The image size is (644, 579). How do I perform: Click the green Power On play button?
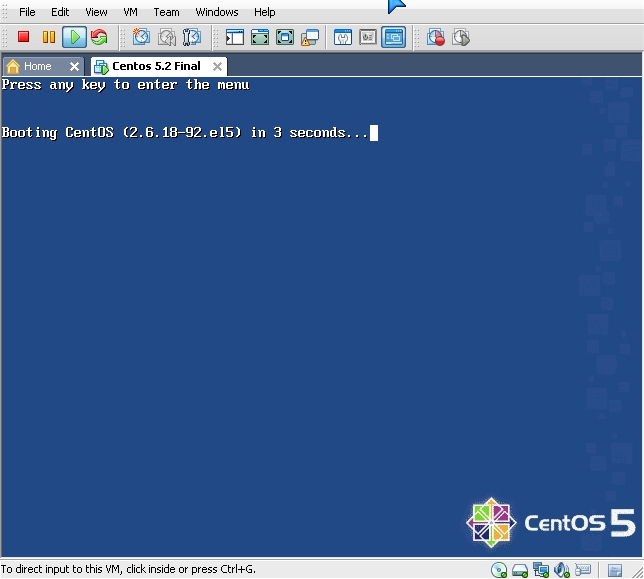[x=74, y=37]
